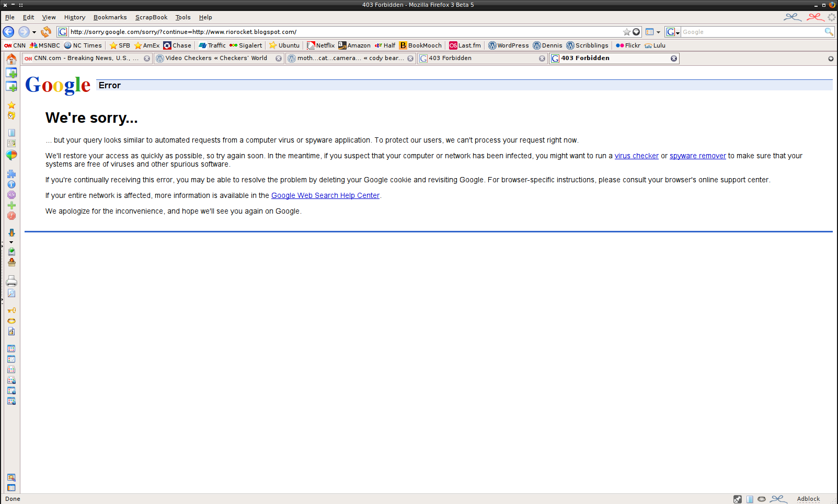Viewport: 838px width, 504px height.
Task: Click the printer icon in sidebar
Action: click(x=12, y=282)
